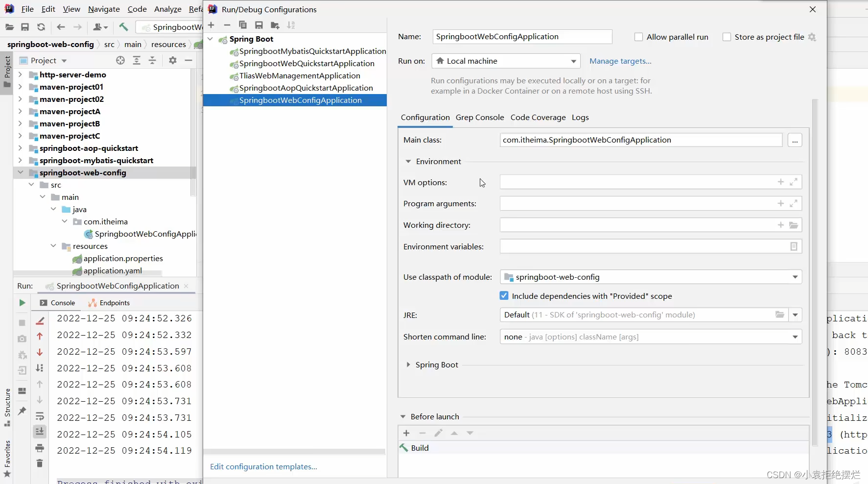Print console output printer icon
This screenshot has height=484, width=868.
40,448
